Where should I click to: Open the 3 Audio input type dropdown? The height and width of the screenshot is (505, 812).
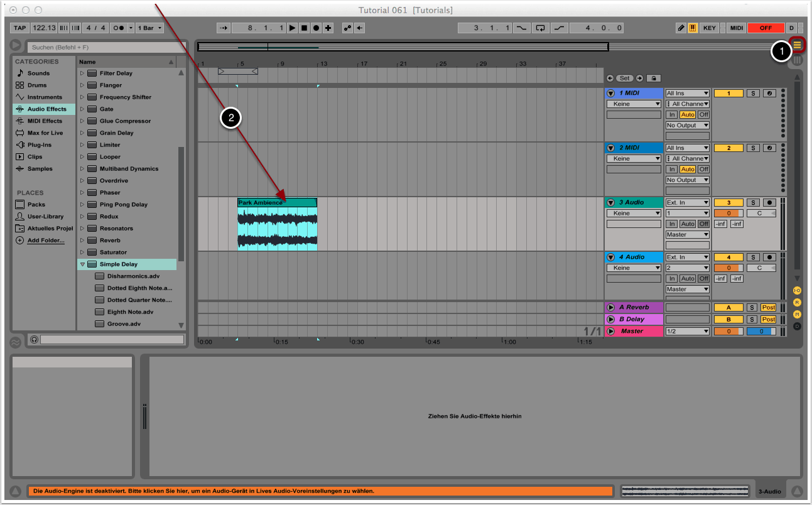pos(688,202)
